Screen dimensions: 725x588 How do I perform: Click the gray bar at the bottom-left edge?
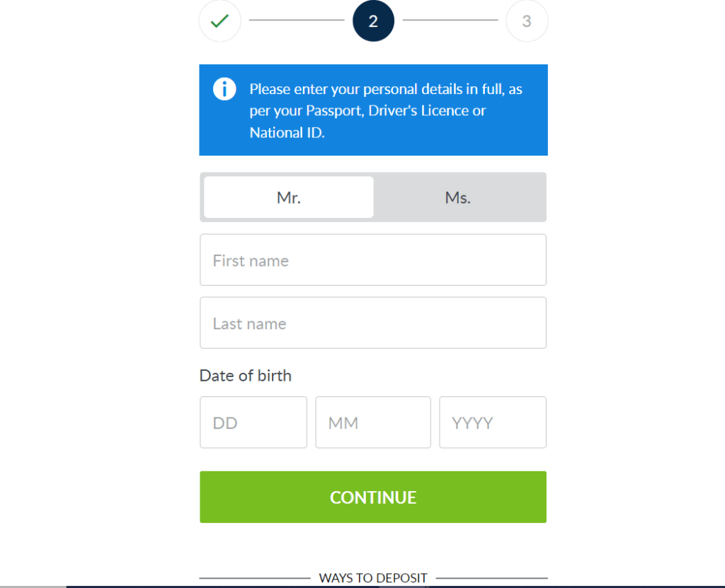click(x=33, y=586)
